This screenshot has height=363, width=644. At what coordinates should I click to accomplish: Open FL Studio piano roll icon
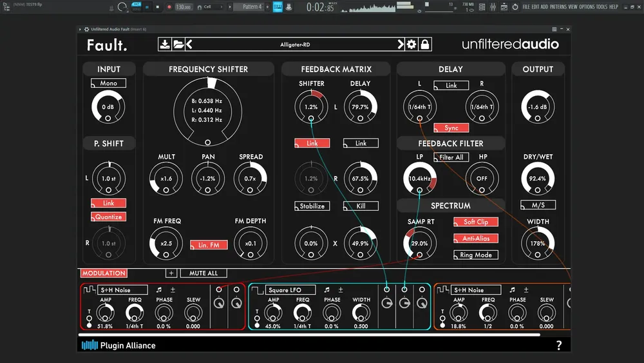(278, 7)
